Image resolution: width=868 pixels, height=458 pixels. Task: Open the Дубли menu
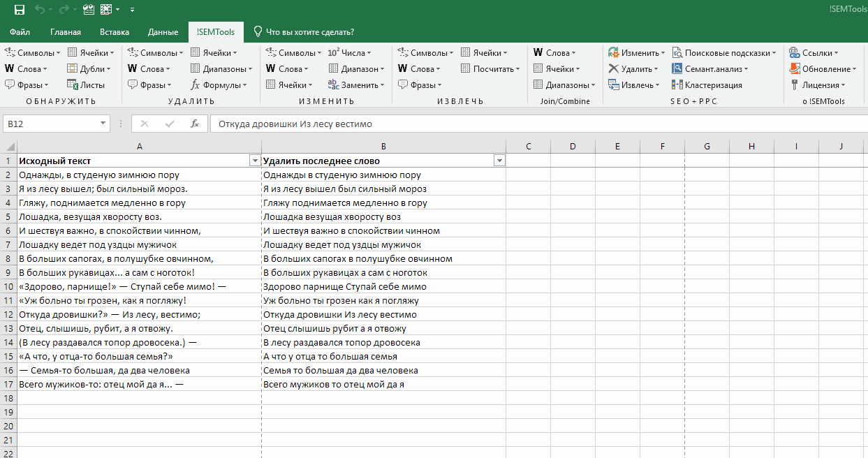click(x=89, y=68)
